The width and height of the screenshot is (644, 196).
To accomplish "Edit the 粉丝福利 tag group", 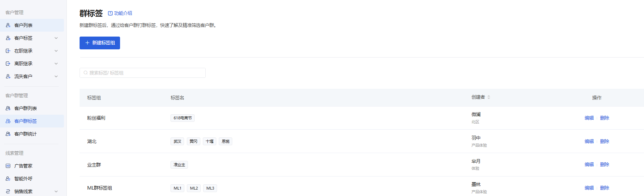I will (x=589, y=118).
